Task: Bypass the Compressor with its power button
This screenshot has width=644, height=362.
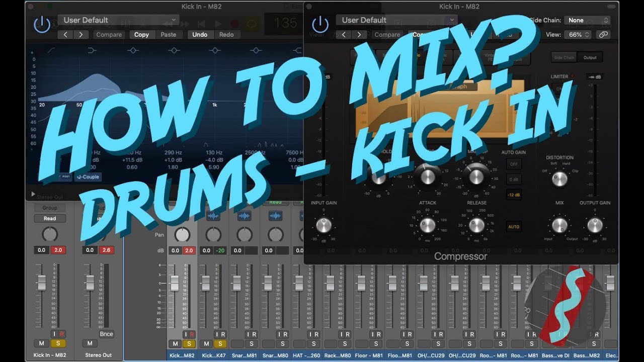Action: (x=320, y=25)
